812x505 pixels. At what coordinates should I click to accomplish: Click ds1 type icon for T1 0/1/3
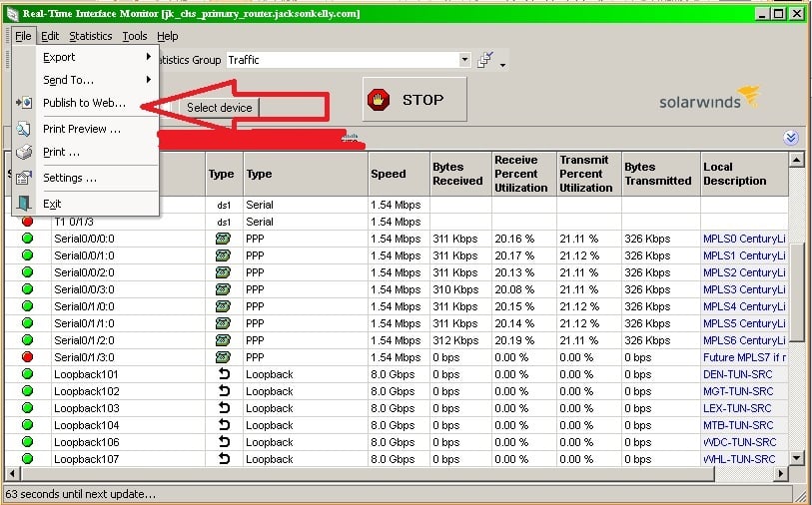coord(224,222)
